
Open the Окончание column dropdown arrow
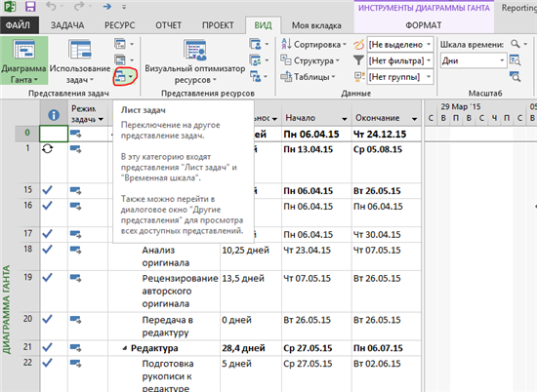click(x=414, y=119)
